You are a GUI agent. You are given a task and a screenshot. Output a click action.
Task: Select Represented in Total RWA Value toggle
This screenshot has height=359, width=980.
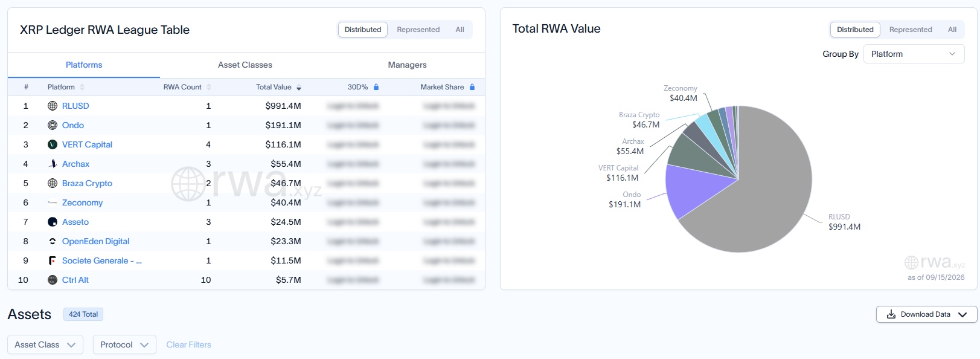tap(911, 30)
